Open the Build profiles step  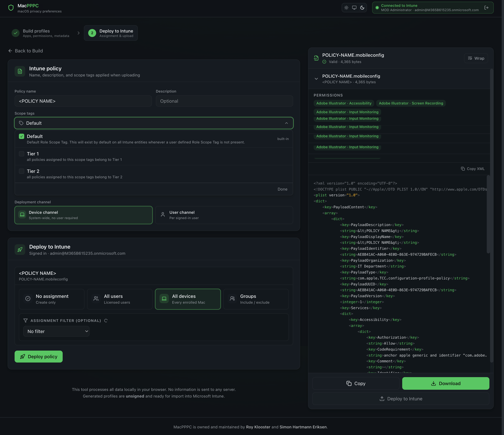click(x=41, y=33)
